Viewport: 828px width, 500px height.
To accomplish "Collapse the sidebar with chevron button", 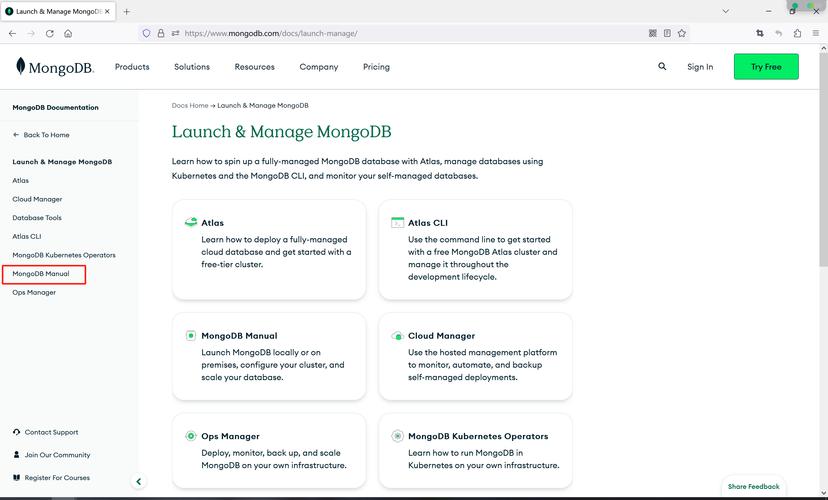I will pos(138,482).
